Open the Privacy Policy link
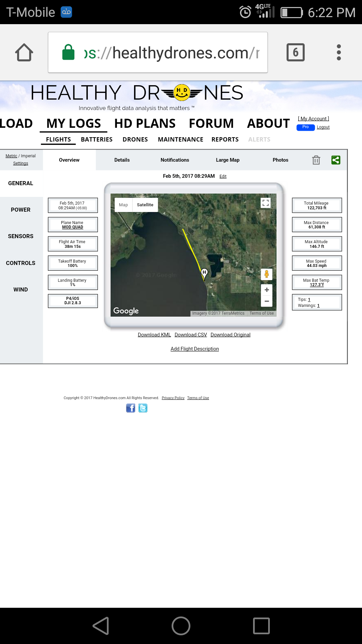 tap(173, 398)
